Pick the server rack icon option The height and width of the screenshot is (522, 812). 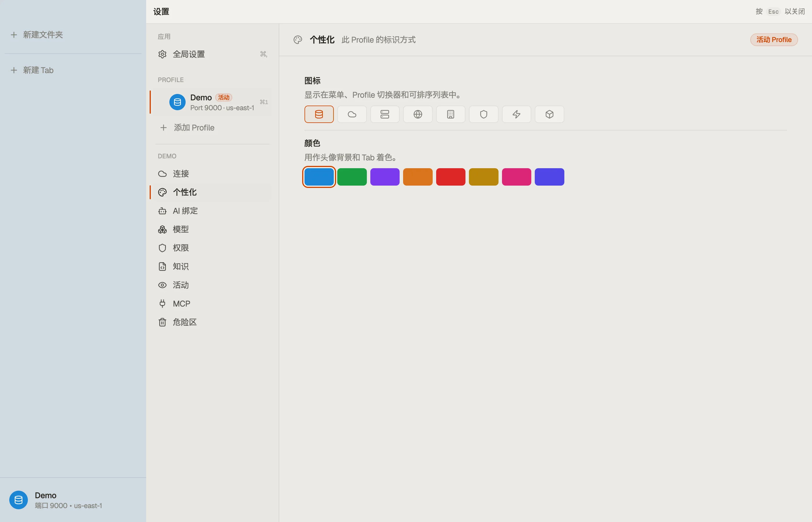pyautogui.click(x=385, y=114)
